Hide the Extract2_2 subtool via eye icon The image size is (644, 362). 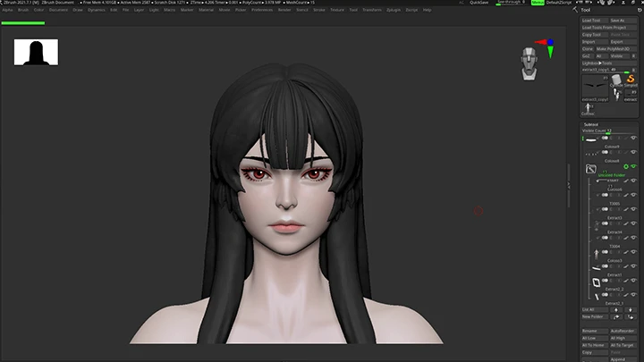[633, 295]
